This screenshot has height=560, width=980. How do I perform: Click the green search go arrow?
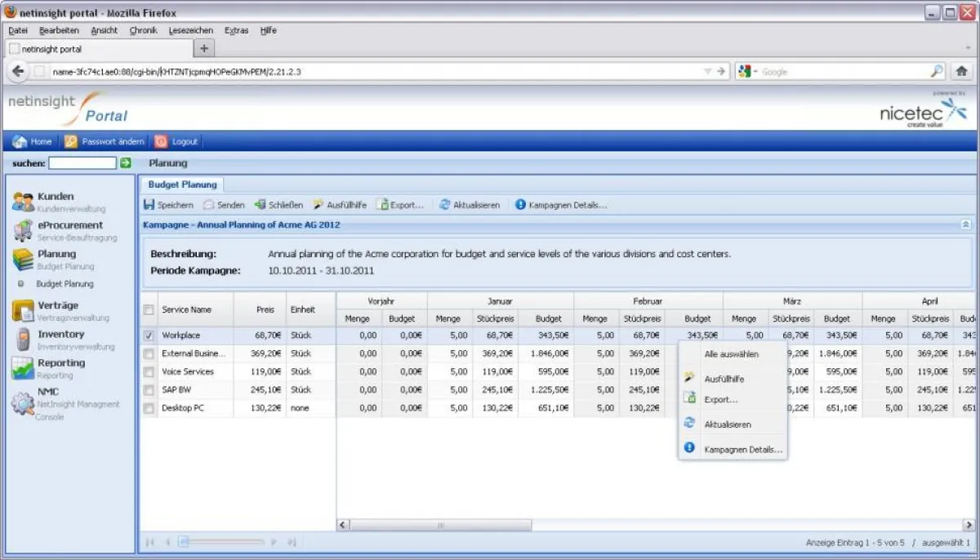(126, 163)
